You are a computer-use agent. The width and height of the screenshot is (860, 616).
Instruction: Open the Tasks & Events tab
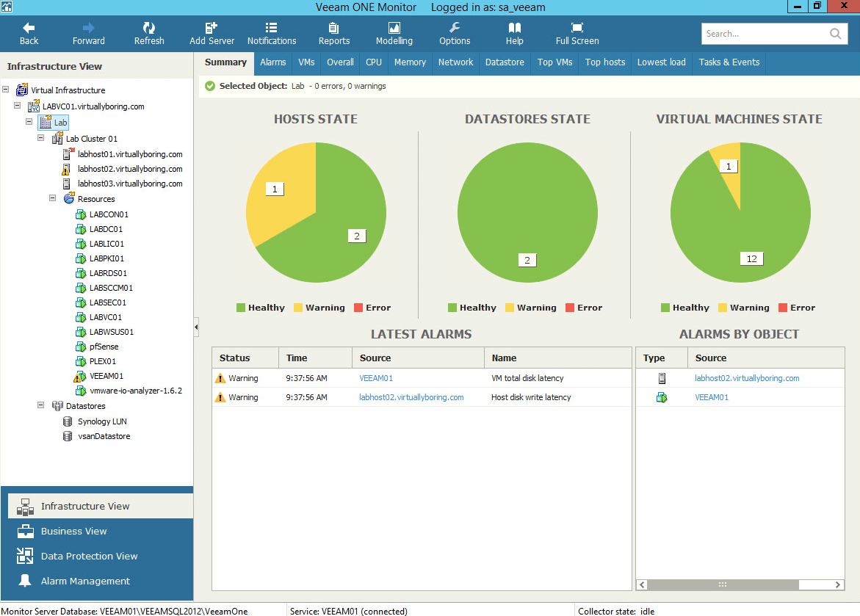pyautogui.click(x=729, y=62)
